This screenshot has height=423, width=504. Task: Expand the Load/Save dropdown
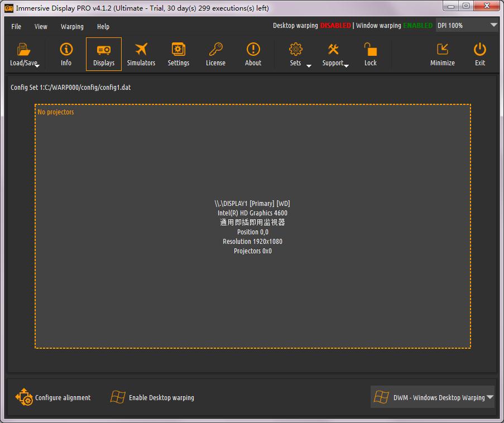pos(37,66)
